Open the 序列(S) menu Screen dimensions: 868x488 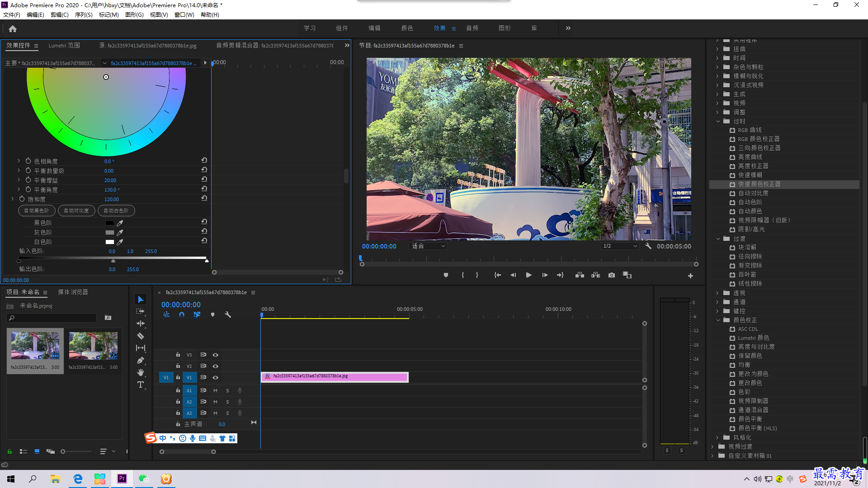point(84,15)
